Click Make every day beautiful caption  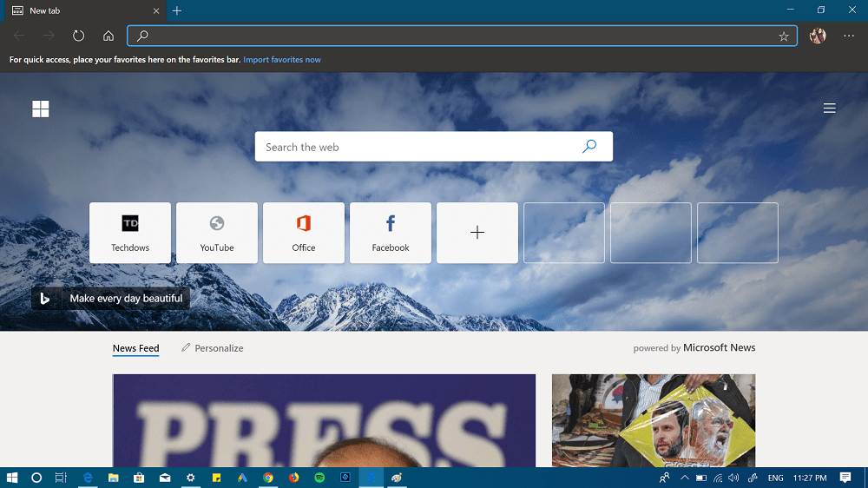pyautogui.click(x=126, y=299)
